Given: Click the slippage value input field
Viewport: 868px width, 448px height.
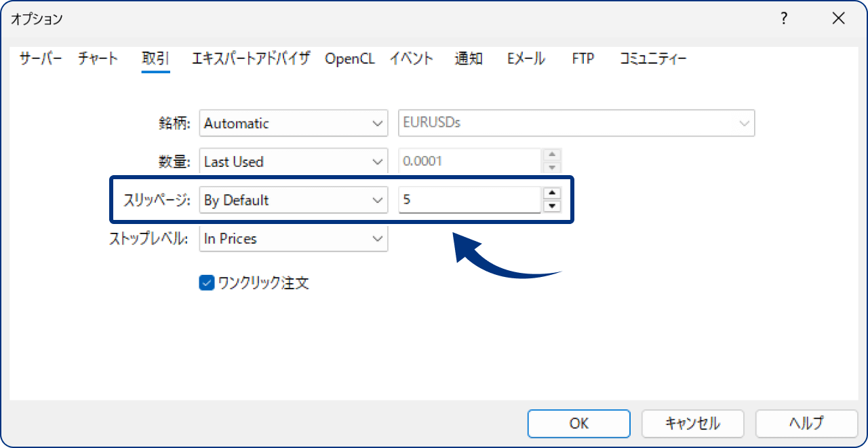Looking at the screenshot, I should click(x=468, y=200).
